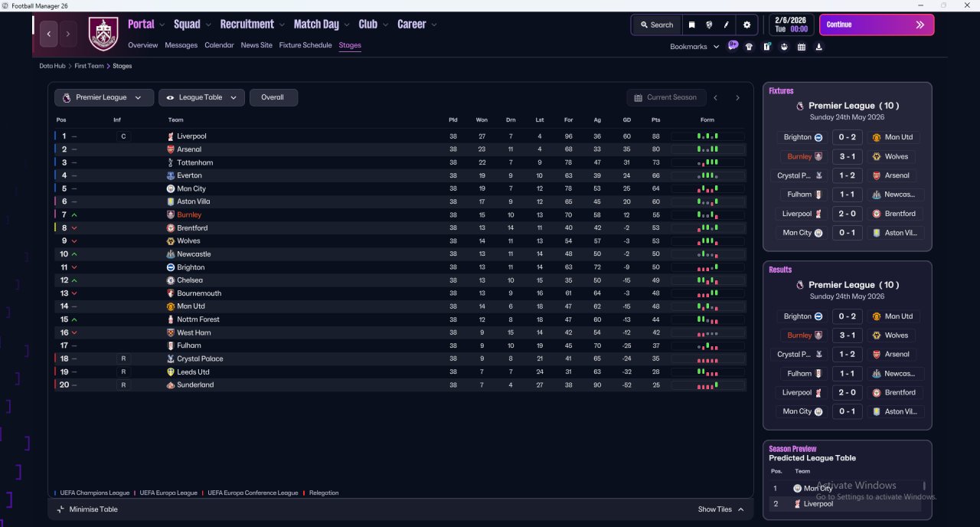This screenshot has height=527, width=980.
Task: Click the pencil edit icon in toolbar
Action: point(726,25)
